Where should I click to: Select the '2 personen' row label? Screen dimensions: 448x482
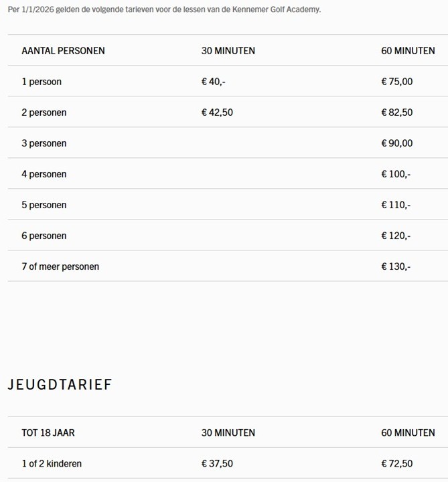(44, 112)
